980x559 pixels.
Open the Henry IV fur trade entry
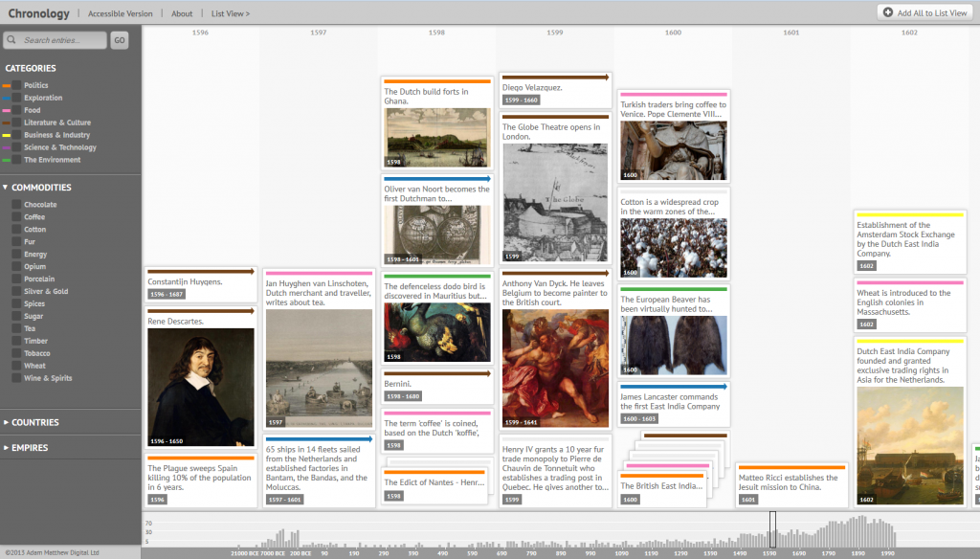pyautogui.click(x=556, y=471)
